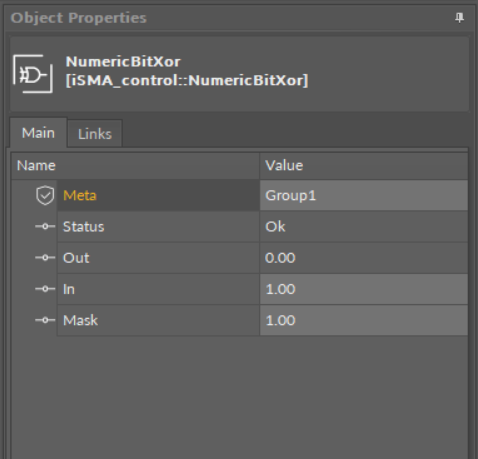
Task: Click the shield icon beside Meta
Action: click(45, 195)
